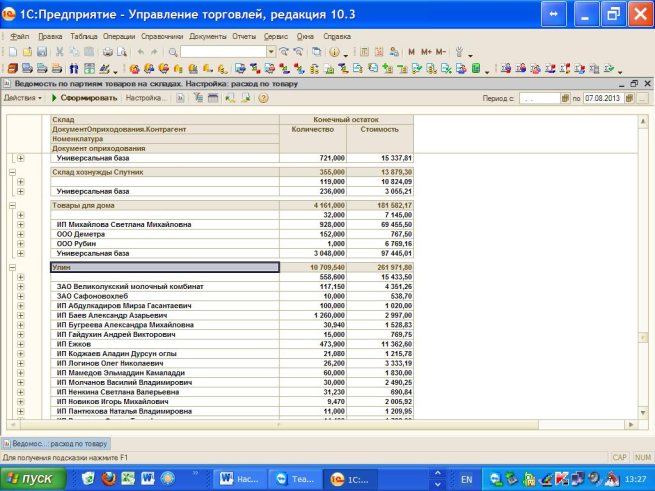655x491 pixels.
Task: Click the Redo arrow icon
Action: [154, 52]
